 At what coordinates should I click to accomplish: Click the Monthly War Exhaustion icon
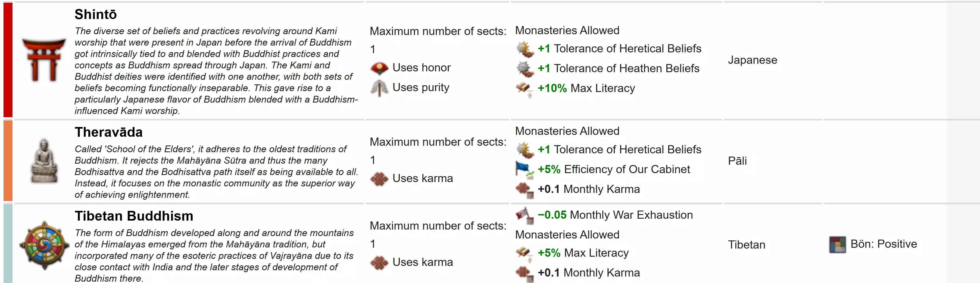coord(524,215)
